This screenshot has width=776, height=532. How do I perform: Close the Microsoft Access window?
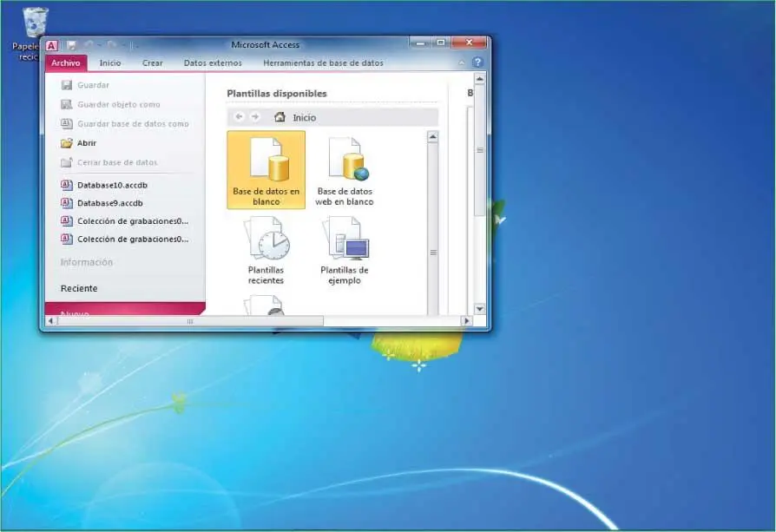click(470, 43)
